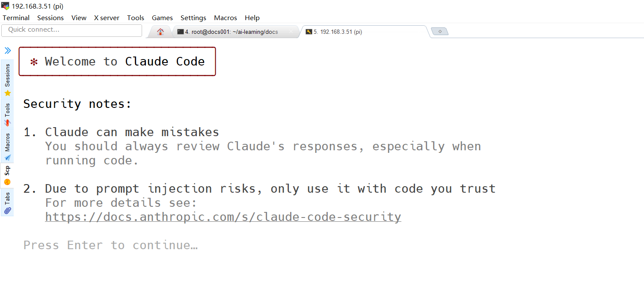Close the root@docs001 session tab
This screenshot has width=644, height=286.
pyautogui.click(x=291, y=32)
